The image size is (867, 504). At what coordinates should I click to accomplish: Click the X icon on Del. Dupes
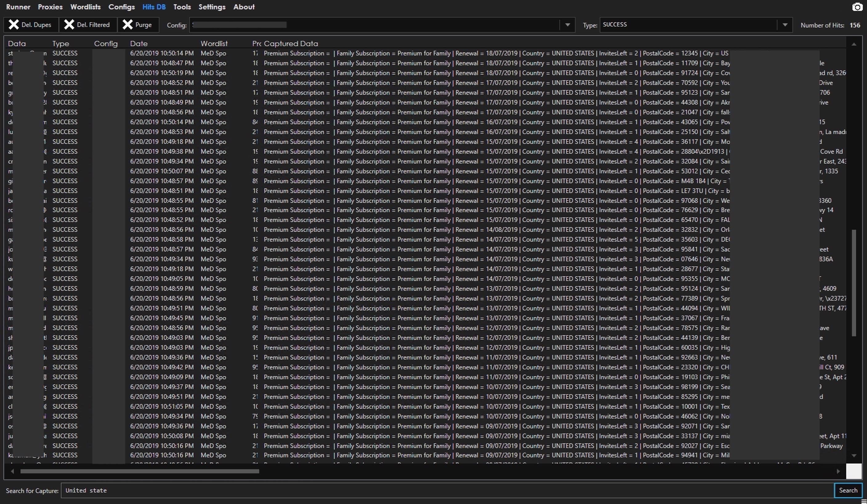[14, 25]
